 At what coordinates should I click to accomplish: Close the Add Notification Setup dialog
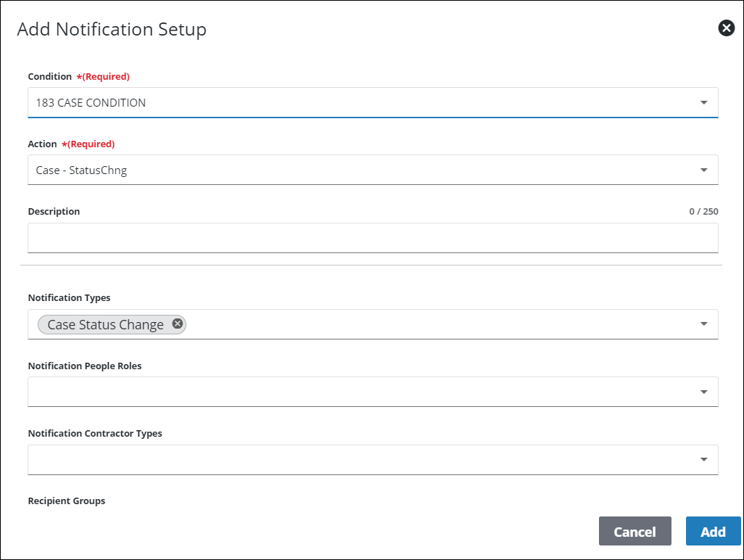tap(726, 28)
